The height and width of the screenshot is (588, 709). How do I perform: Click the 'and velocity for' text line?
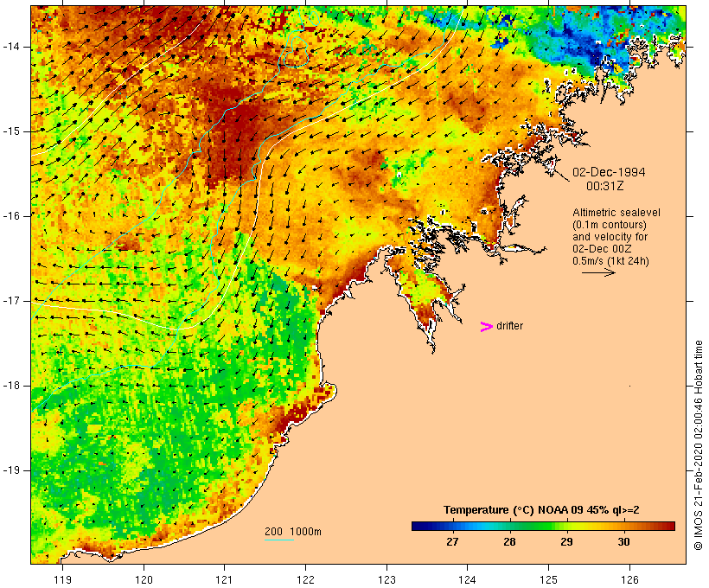click(x=610, y=237)
